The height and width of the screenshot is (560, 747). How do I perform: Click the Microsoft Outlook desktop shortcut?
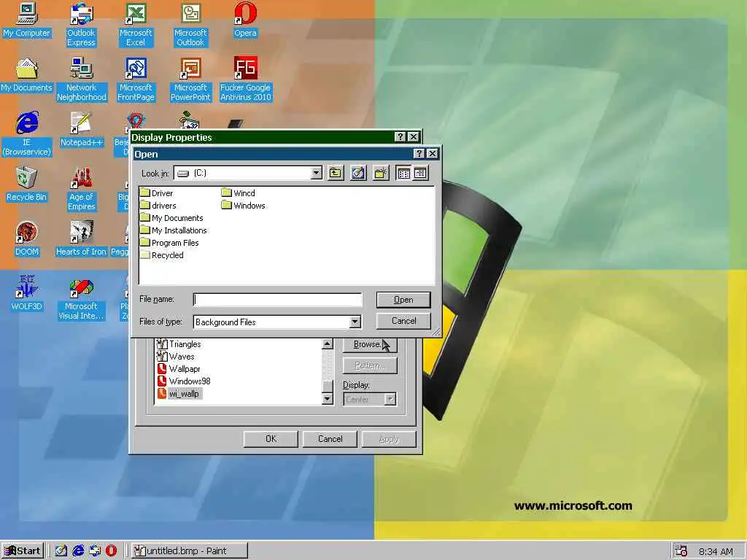point(190,24)
